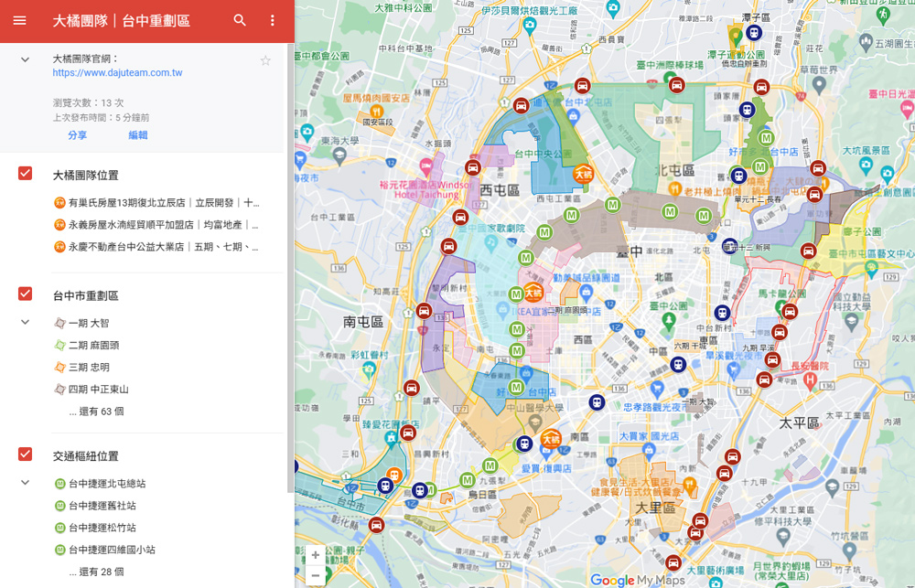Select 永義房屋水湳經貿順平加盟店 entry

click(156, 225)
